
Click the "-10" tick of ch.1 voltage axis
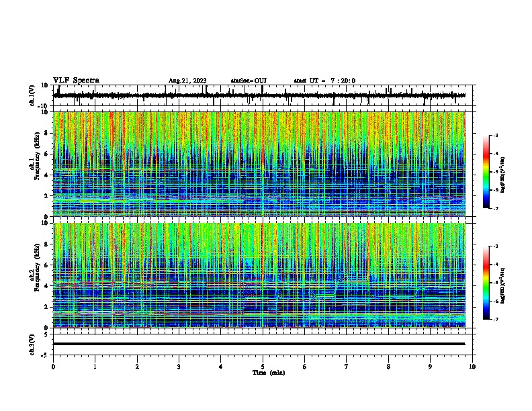click(44, 106)
